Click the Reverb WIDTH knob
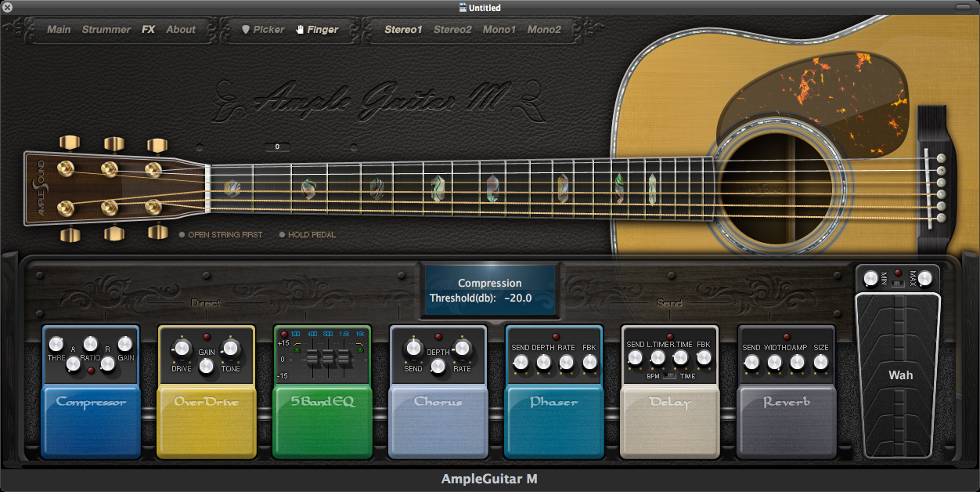 tap(774, 363)
